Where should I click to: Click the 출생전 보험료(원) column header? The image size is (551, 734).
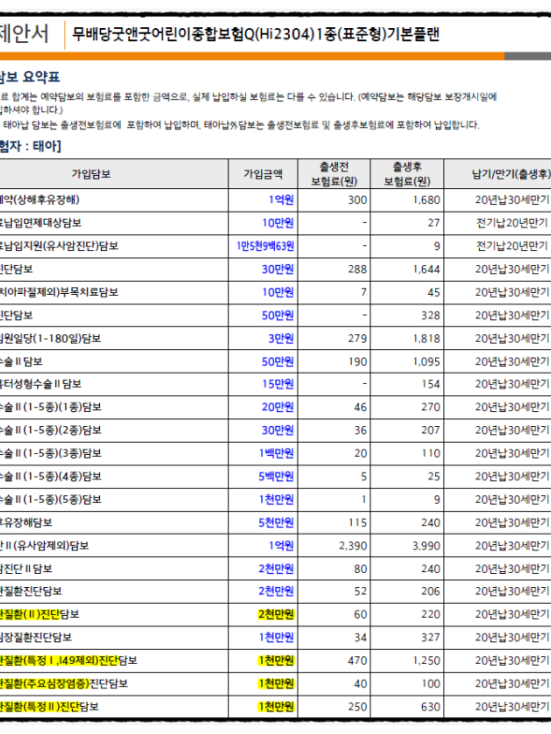coord(334,174)
